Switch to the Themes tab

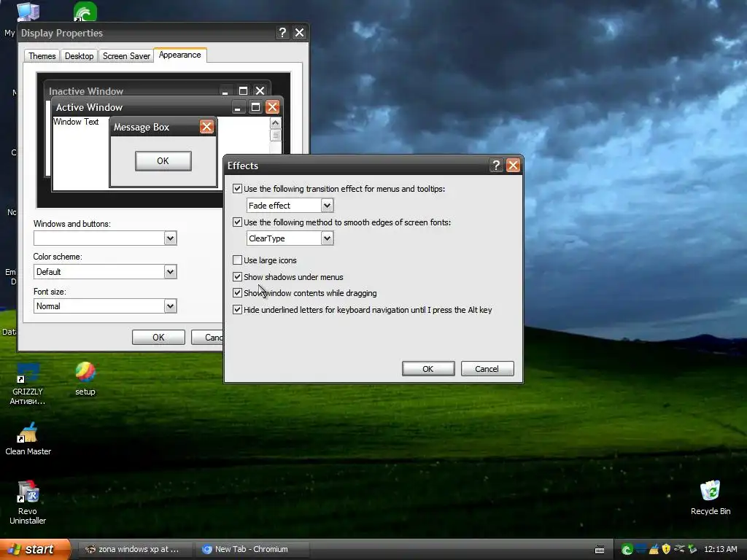pos(42,55)
